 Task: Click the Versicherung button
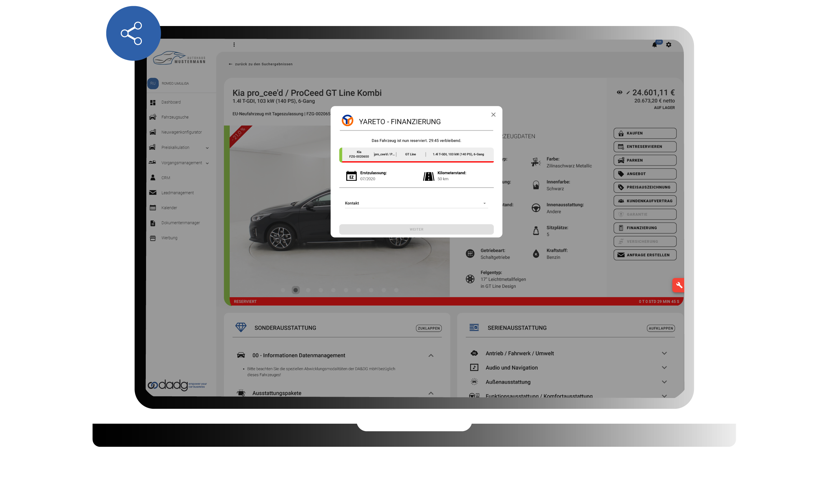click(645, 242)
